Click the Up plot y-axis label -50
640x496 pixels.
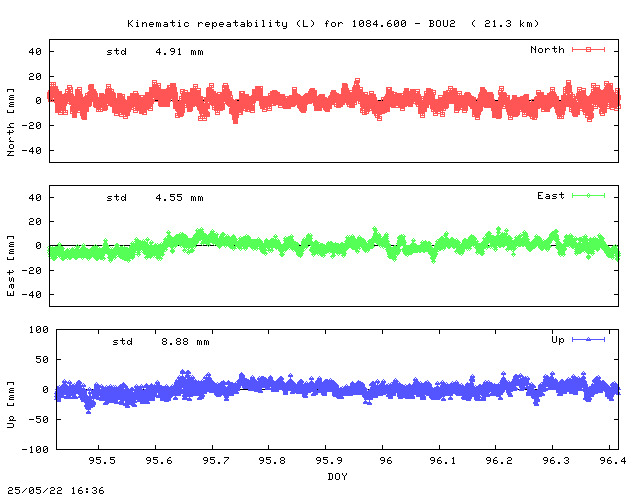(x=38, y=420)
